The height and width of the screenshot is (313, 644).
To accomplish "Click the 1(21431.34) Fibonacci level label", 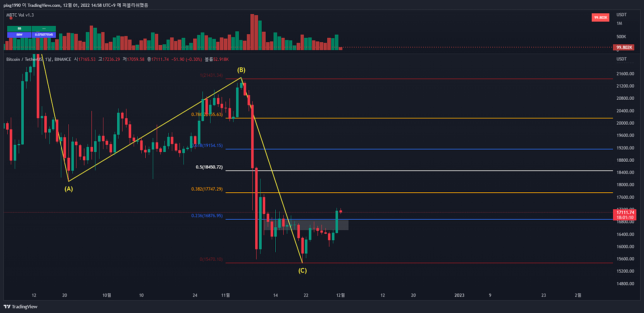I will click(211, 75).
